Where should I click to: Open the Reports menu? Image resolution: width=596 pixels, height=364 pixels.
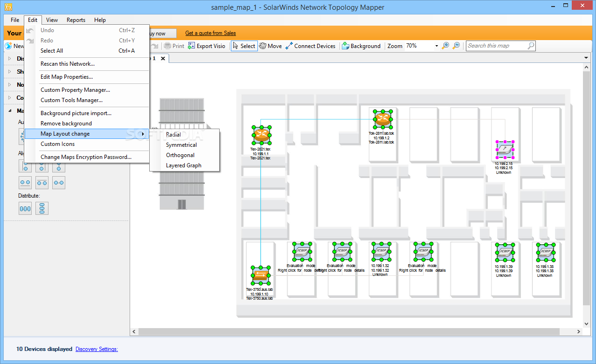pyautogui.click(x=76, y=20)
